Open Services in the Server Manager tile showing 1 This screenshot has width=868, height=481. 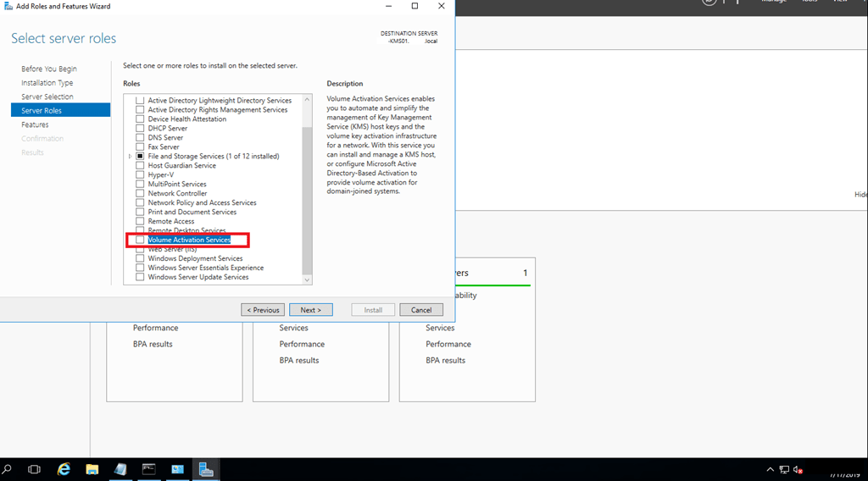(440, 328)
